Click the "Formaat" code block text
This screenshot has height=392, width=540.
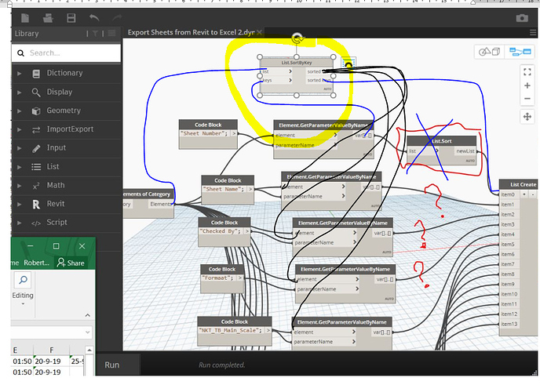click(218, 278)
